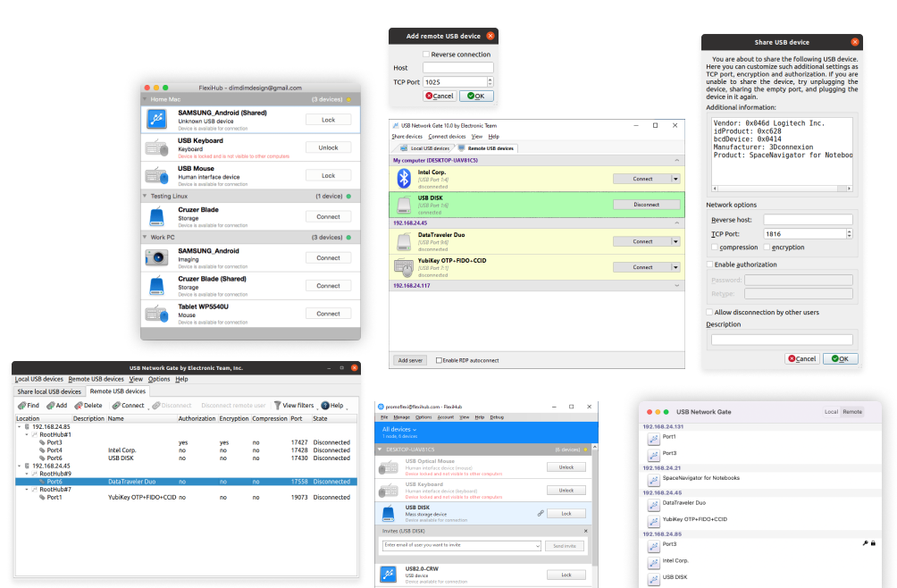This screenshot has width=897, height=588.
Task: Click the Port1 device icon under 192.168.24.131
Action: coord(653,439)
